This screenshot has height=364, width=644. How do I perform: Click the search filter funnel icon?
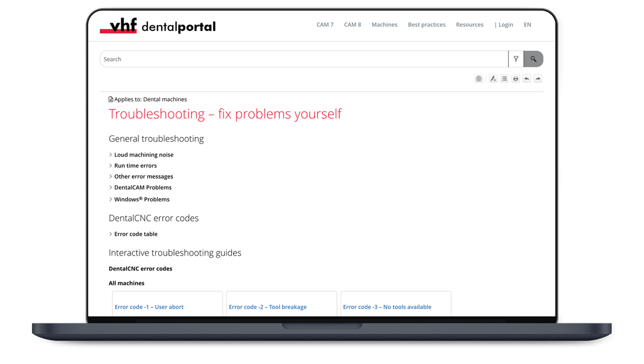[x=516, y=59]
